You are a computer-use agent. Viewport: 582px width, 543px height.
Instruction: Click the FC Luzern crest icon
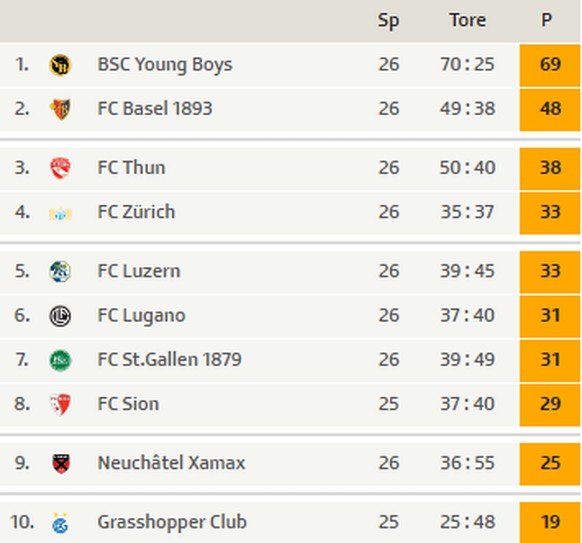pos(60,271)
